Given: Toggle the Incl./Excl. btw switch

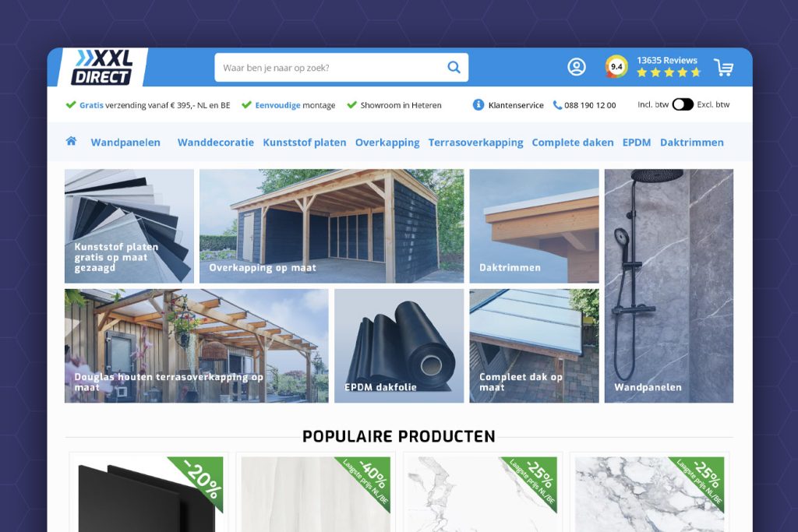Looking at the screenshot, I should [683, 104].
